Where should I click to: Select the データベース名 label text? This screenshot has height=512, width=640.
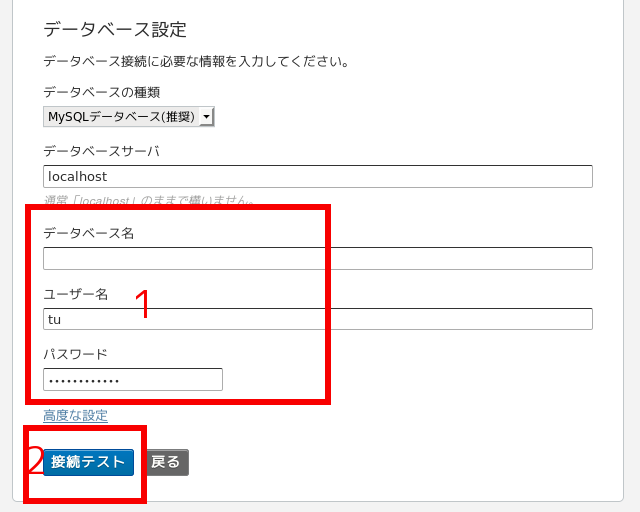[89, 233]
